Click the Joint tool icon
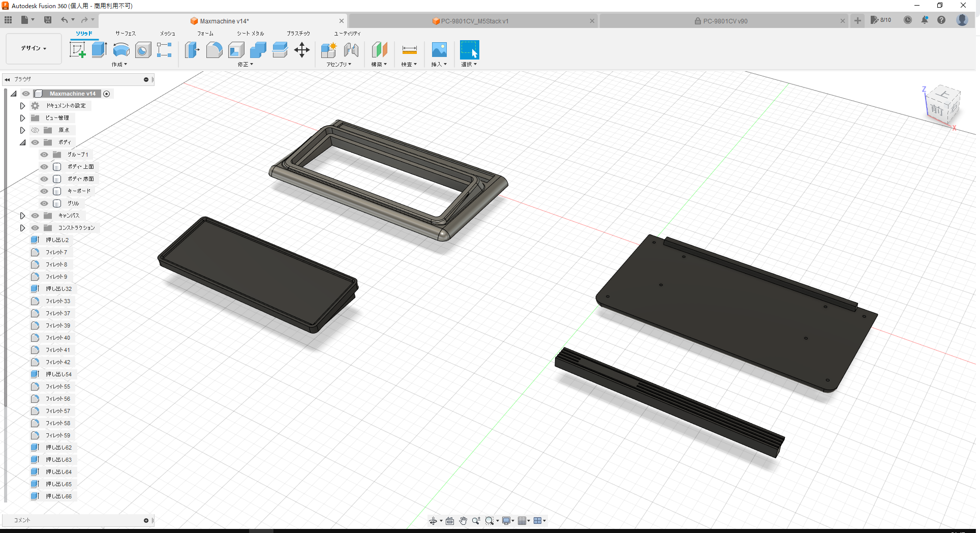 [351, 50]
